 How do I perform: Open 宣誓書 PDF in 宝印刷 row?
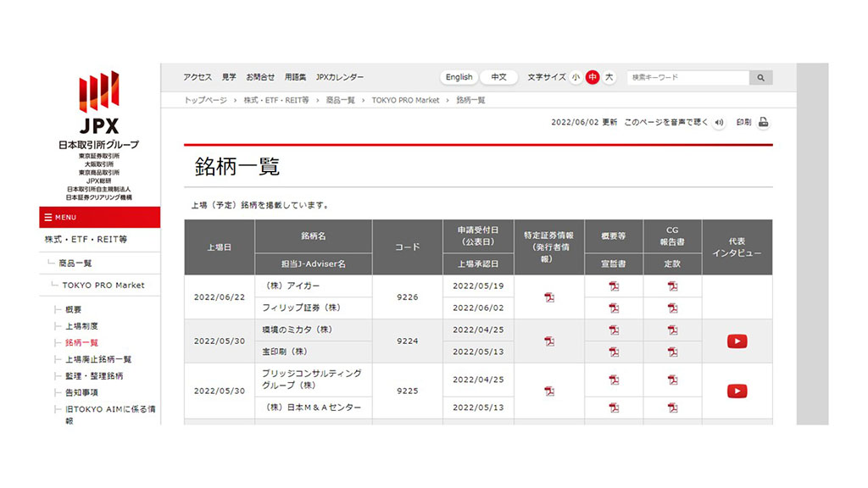pyautogui.click(x=614, y=352)
